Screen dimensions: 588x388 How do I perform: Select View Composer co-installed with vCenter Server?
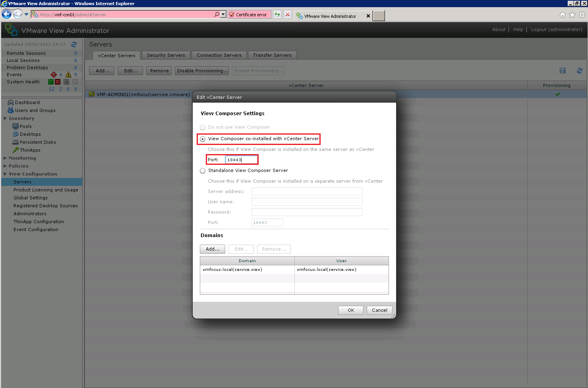coord(203,139)
